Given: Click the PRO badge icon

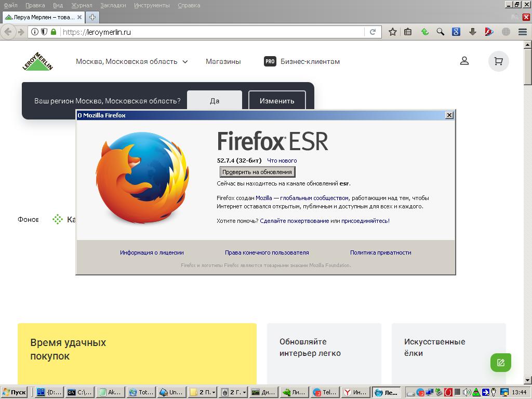Looking at the screenshot, I should pos(270,61).
